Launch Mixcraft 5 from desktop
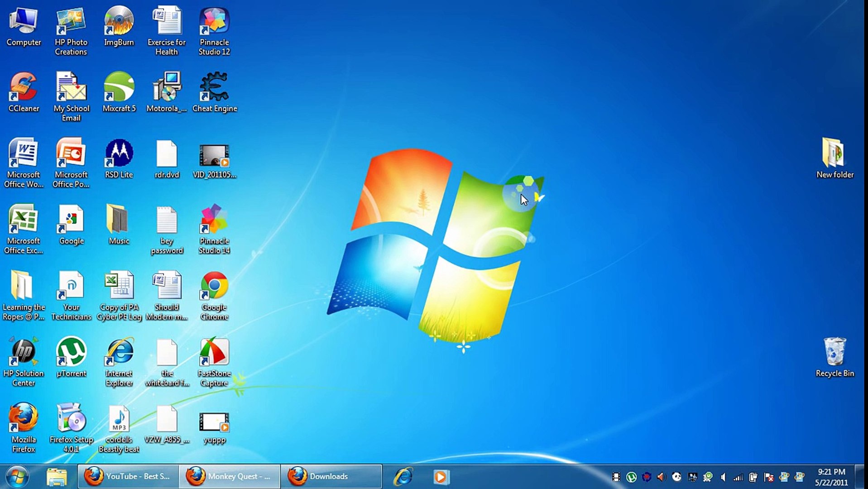 119,93
